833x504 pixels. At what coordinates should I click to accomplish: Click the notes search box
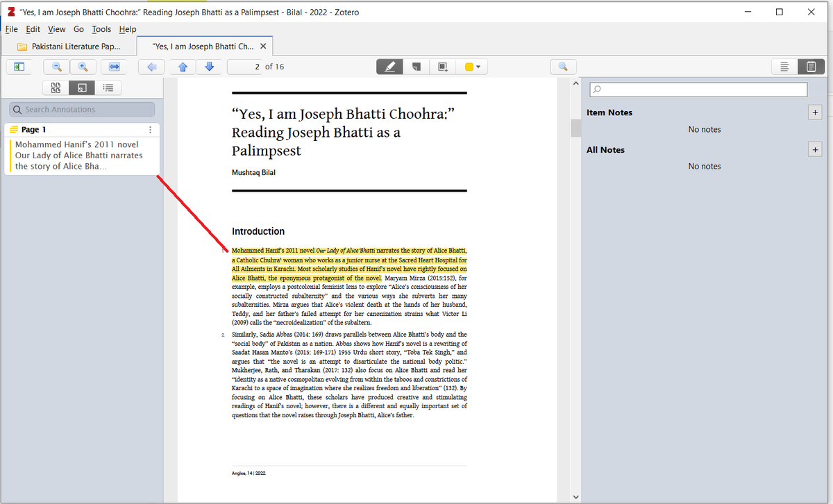(698, 90)
